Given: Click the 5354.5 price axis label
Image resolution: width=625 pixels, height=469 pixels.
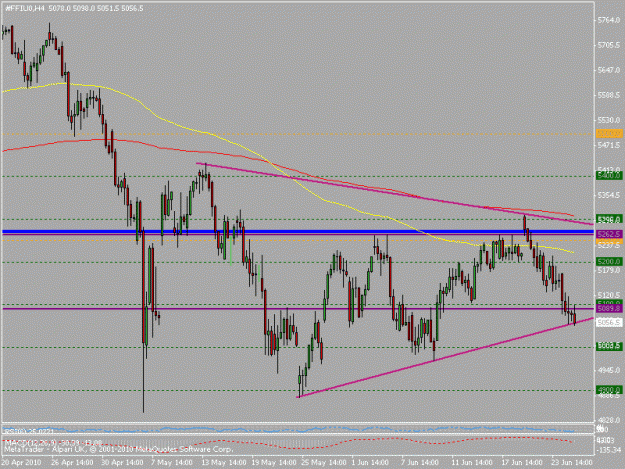Looking at the screenshot, I should pos(609,195).
